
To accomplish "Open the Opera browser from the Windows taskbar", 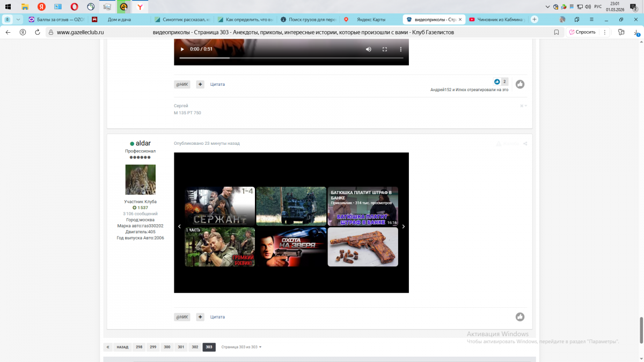I will (74, 7).
